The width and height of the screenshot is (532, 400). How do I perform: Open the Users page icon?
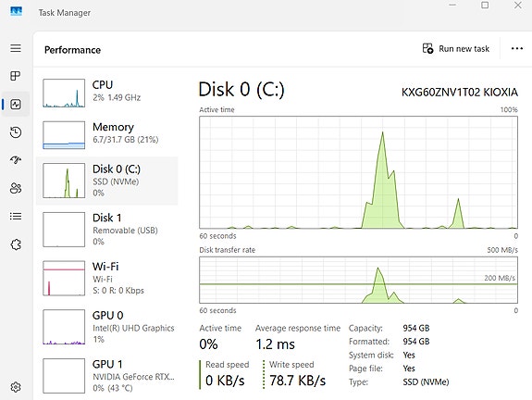click(16, 188)
